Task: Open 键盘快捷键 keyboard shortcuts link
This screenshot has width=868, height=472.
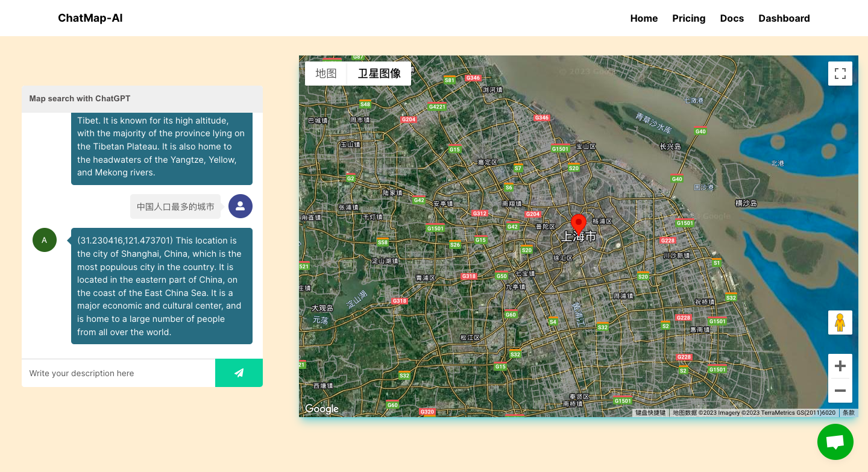Action: click(650, 413)
